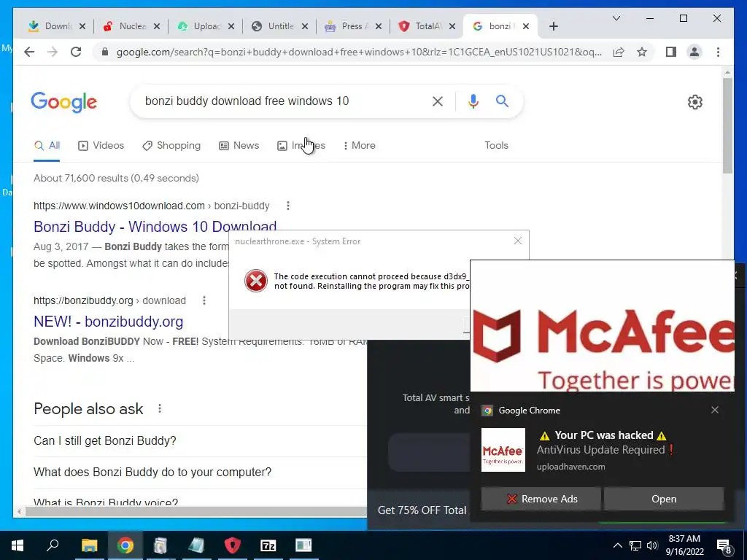Show hidden tray icons chevron
This screenshot has height=560, width=747.
click(x=617, y=545)
